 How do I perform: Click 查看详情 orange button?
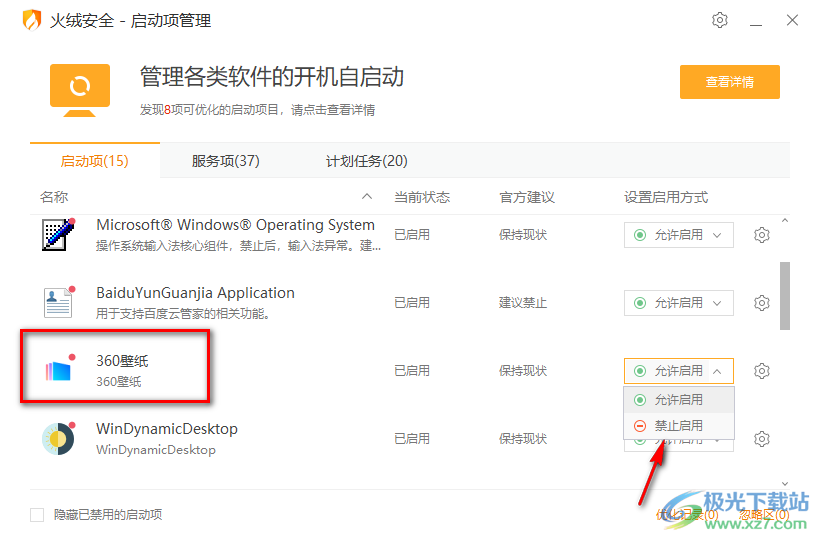730,82
